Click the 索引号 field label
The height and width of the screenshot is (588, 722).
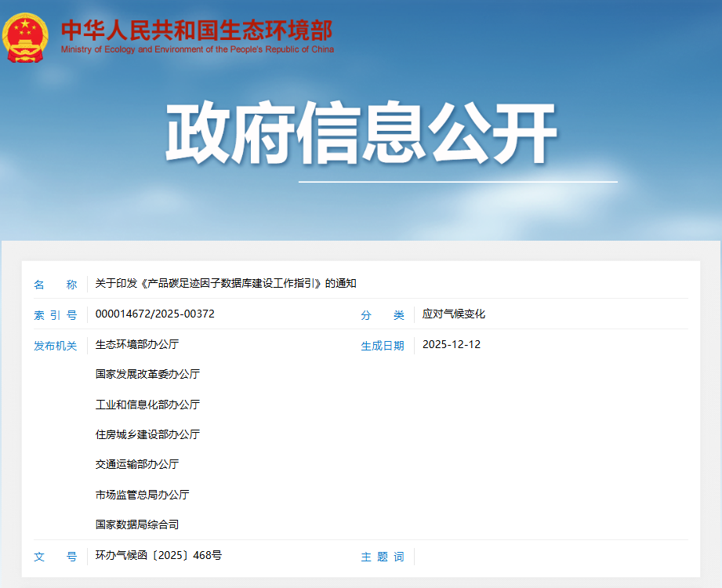[x=56, y=314]
